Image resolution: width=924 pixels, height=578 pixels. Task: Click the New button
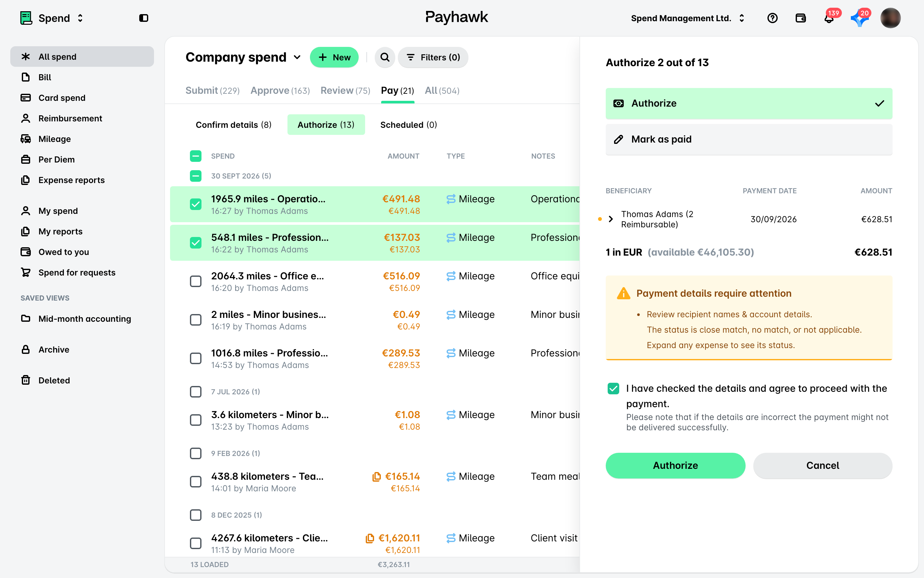(x=334, y=57)
